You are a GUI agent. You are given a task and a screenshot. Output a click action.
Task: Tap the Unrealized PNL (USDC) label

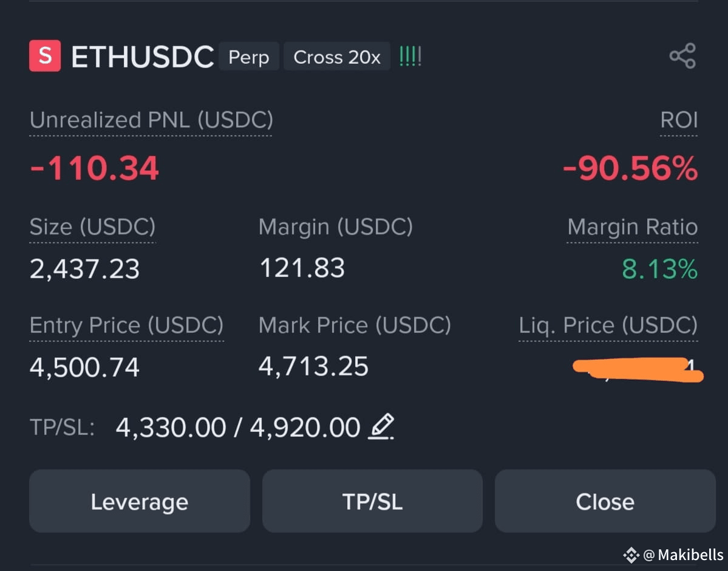[x=151, y=120]
